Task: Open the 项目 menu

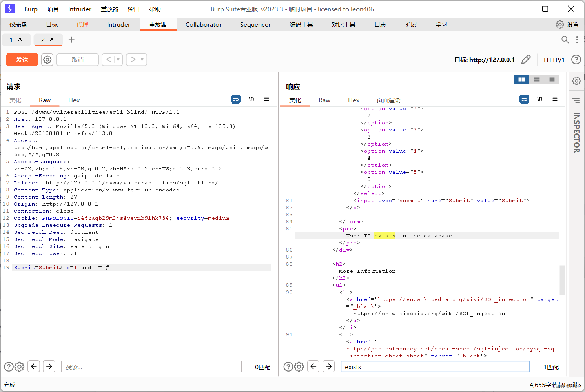Action: [53, 9]
